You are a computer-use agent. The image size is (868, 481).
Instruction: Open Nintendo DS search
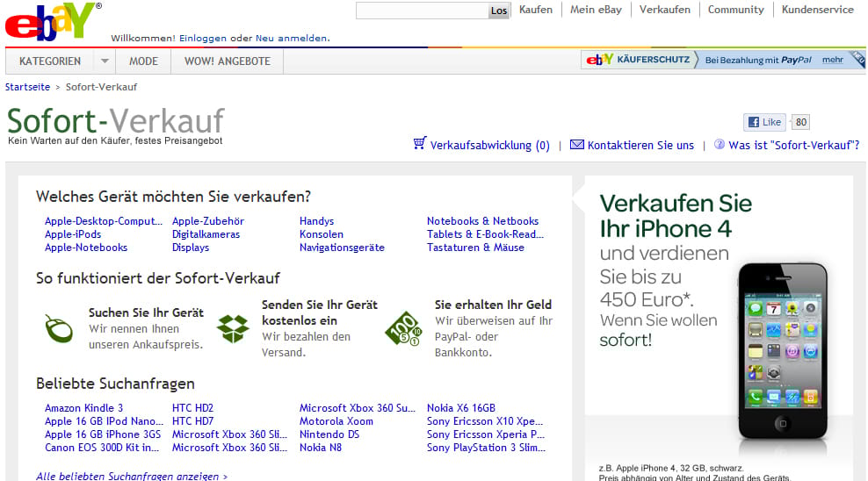pyautogui.click(x=329, y=434)
